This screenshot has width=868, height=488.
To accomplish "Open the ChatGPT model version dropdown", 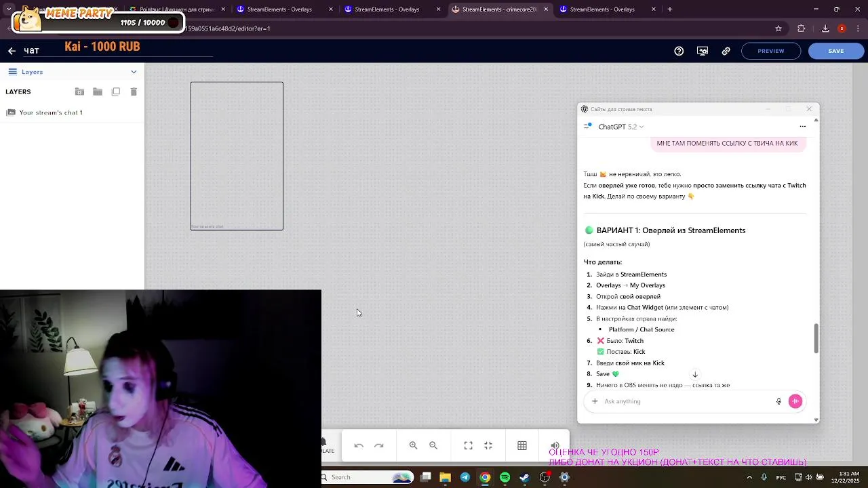I will point(620,127).
